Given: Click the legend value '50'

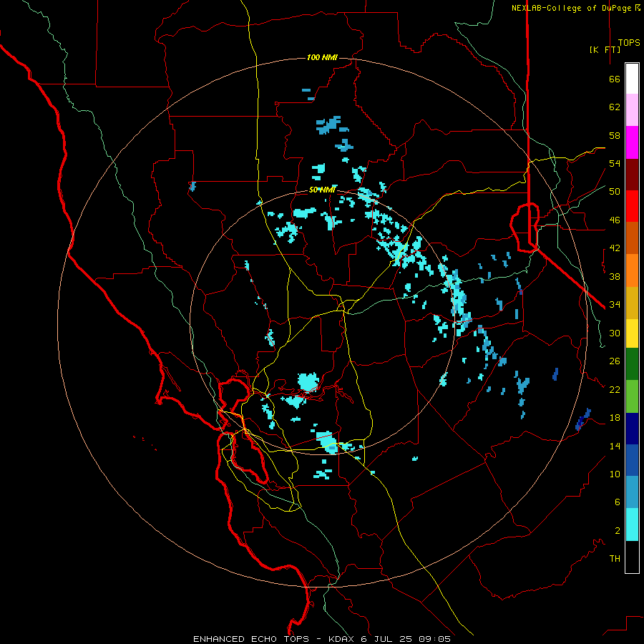Looking at the screenshot, I should [615, 192].
